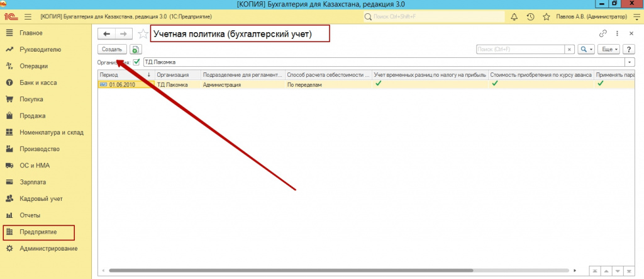
Task: Sort by Способ расчета себестоимости column
Action: click(x=328, y=75)
